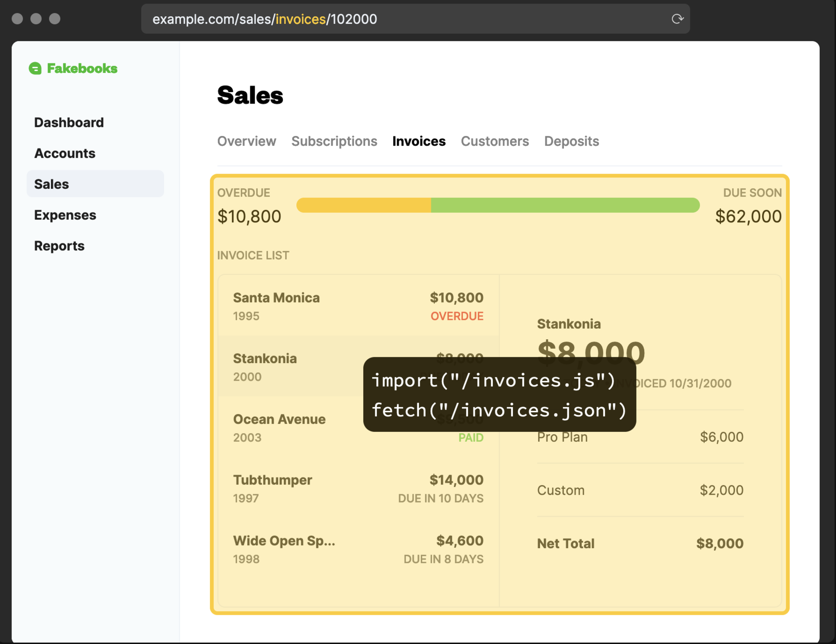Reload the page with the refresh icon
This screenshot has height=644, width=836.
pos(677,19)
